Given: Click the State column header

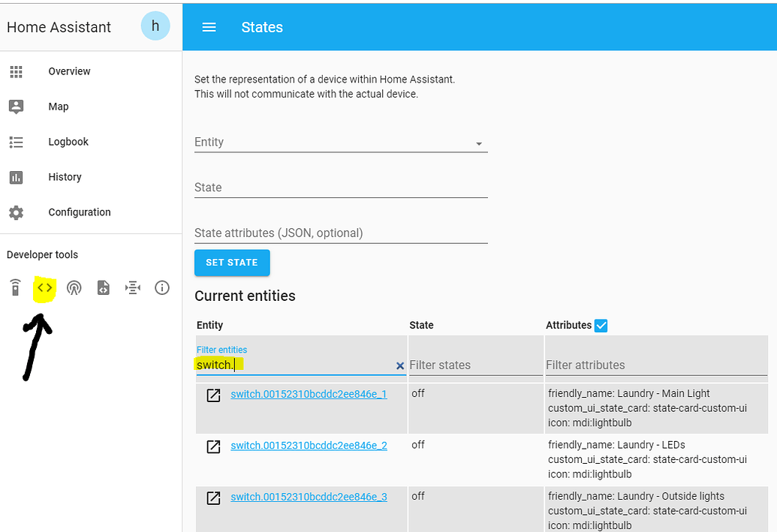Looking at the screenshot, I should click(x=421, y=325).
